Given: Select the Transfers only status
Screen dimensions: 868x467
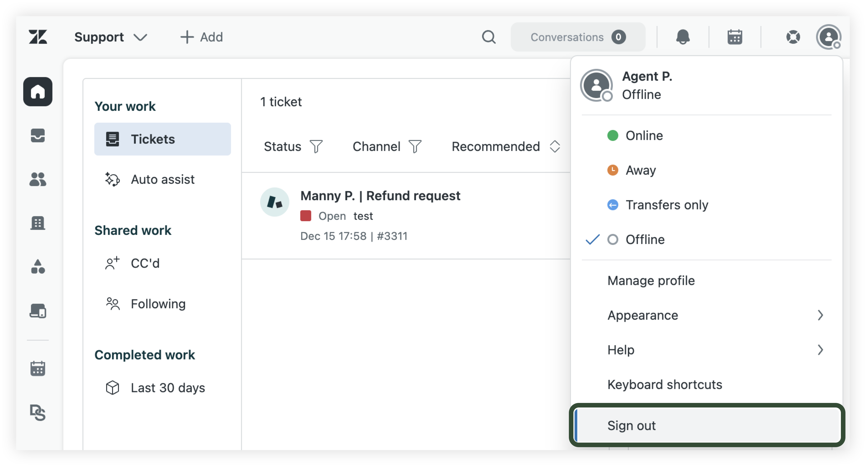Looking at the screenshot, I should [x=667, y=205].
